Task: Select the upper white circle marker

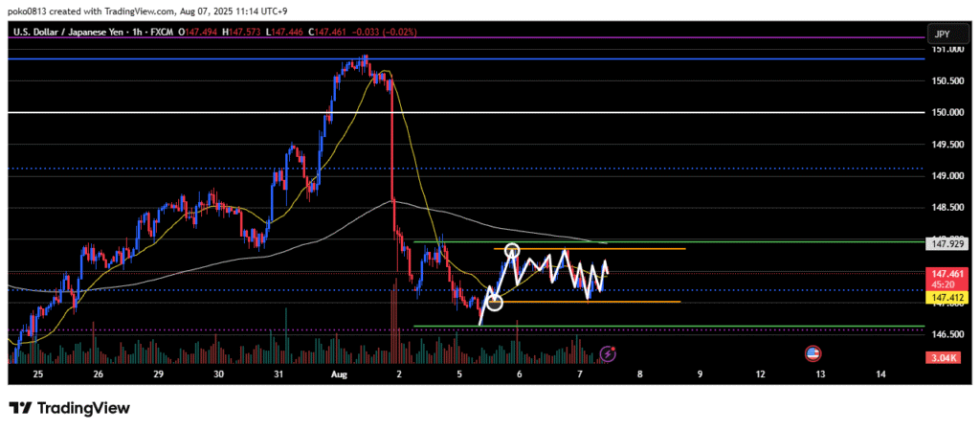Action: pos(512,252)
